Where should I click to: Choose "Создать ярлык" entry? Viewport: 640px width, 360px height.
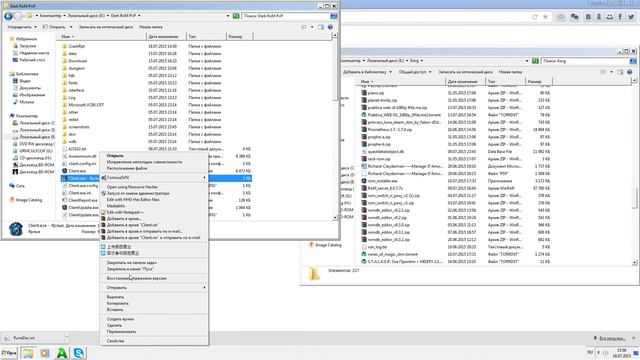120,319
